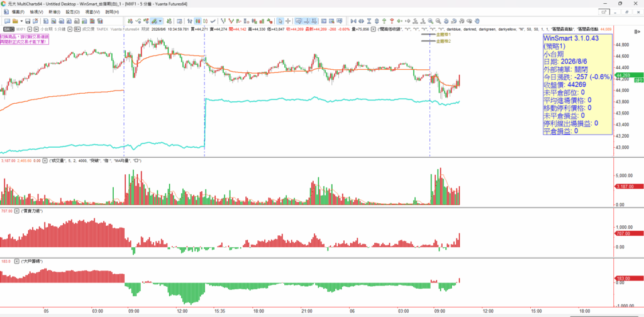644x317 pixels.
Task: Click the TAIFEX exchange label in status line
Action: 103,29
